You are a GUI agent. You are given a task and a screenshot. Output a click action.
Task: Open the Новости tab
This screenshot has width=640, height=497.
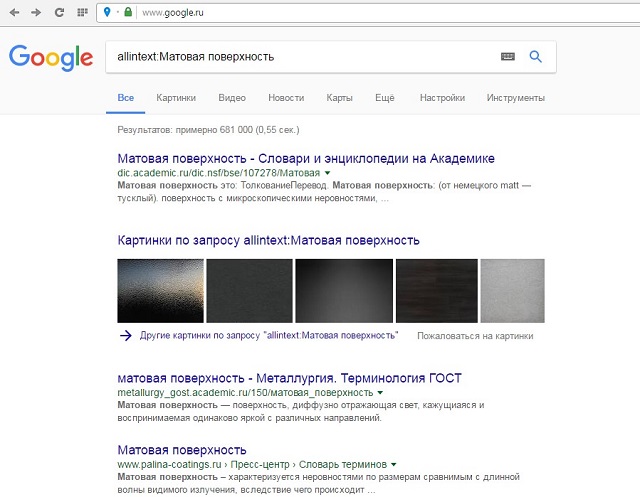point(286,98)
